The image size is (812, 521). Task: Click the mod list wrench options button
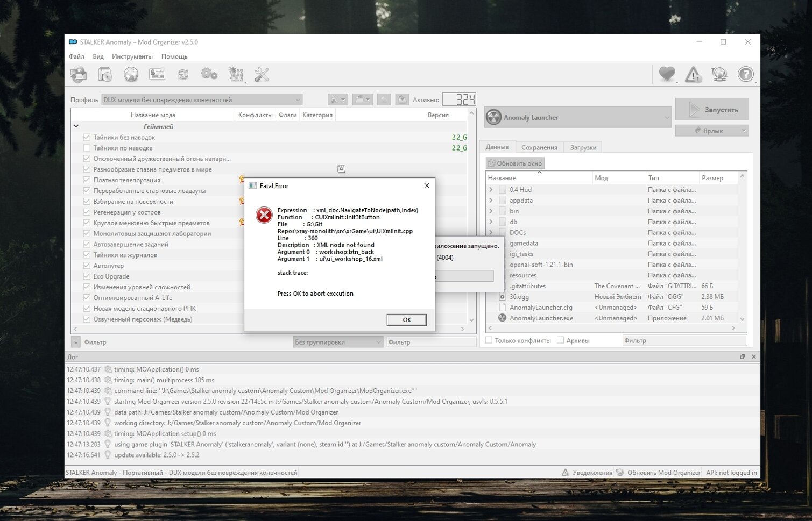pyautogui.click(x=338, y=99)
